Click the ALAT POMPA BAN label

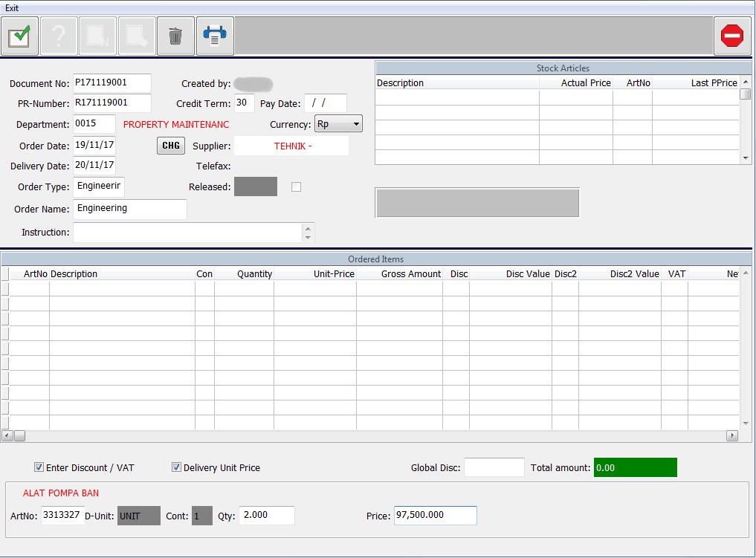pyautogui.click(x=61, y=493)
